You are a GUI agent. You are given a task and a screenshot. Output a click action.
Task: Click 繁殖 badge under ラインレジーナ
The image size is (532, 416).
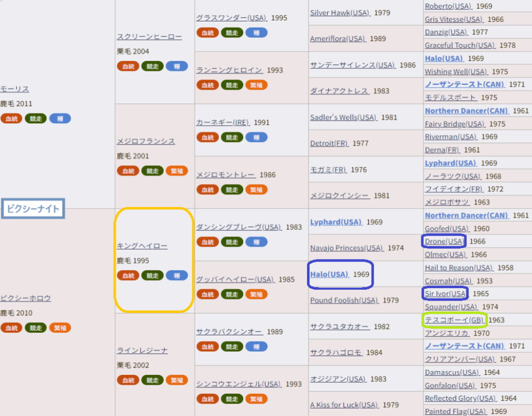coord(177,380)
